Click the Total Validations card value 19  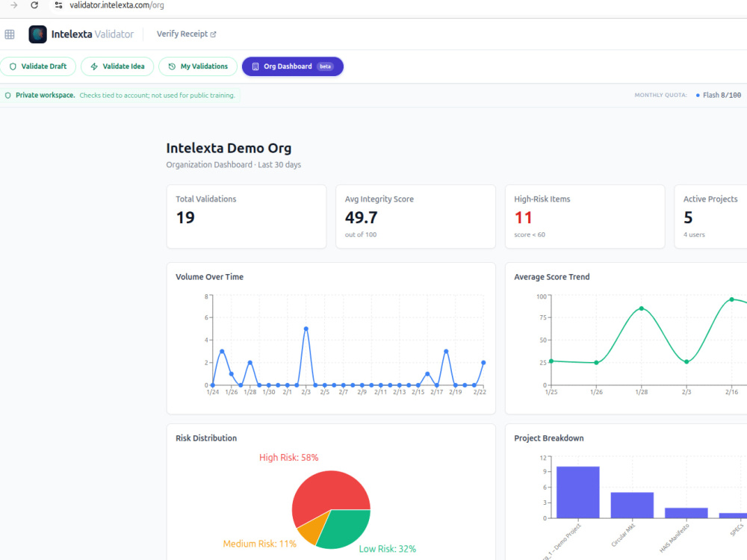click(x=185, y=217)
